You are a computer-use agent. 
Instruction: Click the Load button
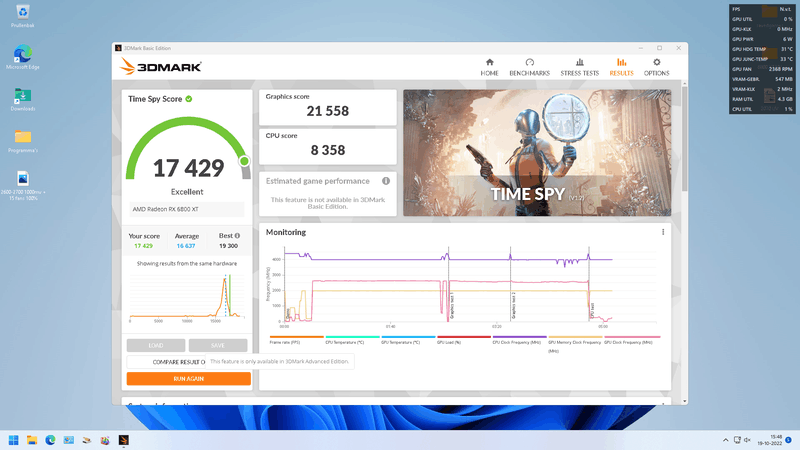(156, 345)
